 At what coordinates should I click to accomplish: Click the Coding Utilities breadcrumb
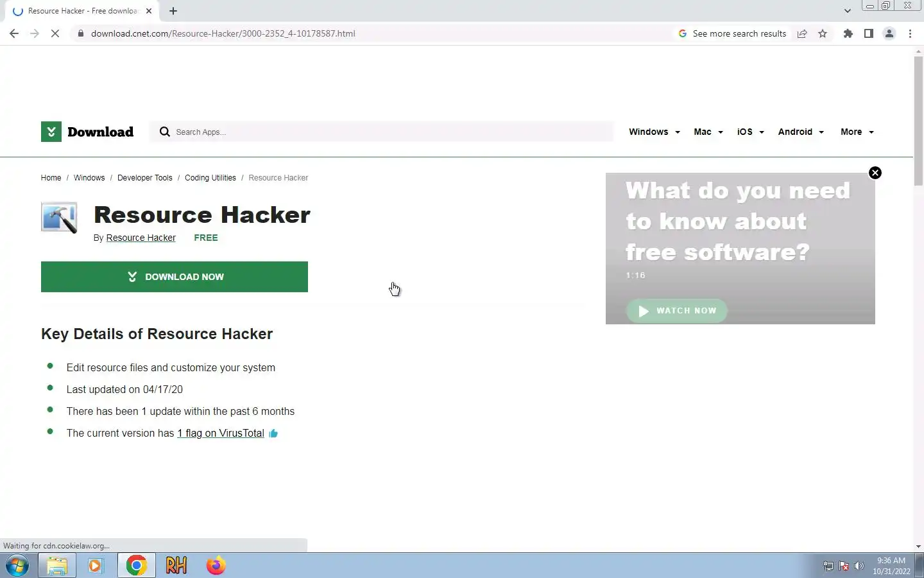[210, 178]
